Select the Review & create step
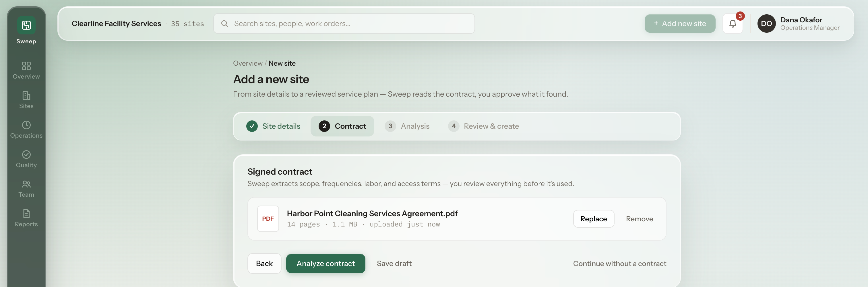The width and height of the screenshot is (868, 287). tap(484, 126)
